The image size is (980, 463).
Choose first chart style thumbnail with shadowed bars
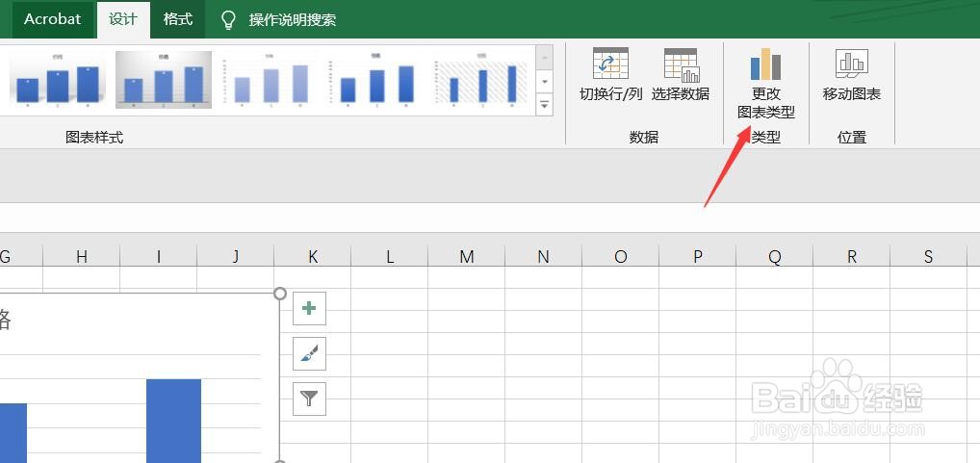(x=58, y=80)
